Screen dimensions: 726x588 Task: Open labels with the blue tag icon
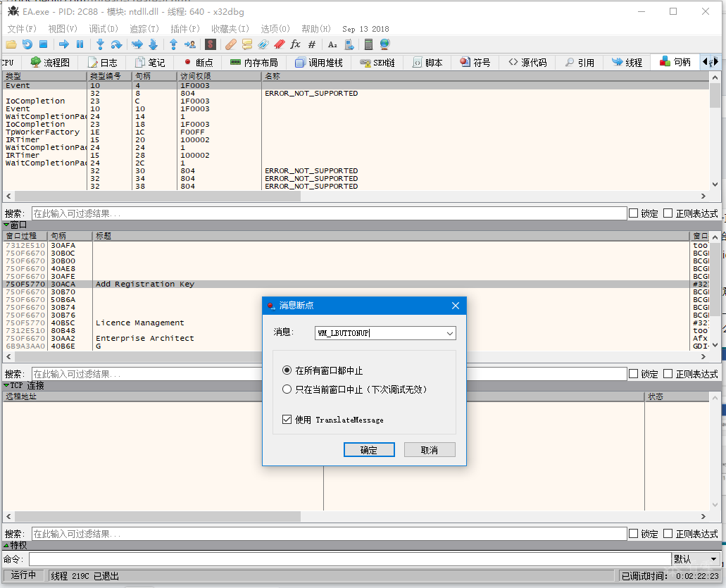point(263,44)
